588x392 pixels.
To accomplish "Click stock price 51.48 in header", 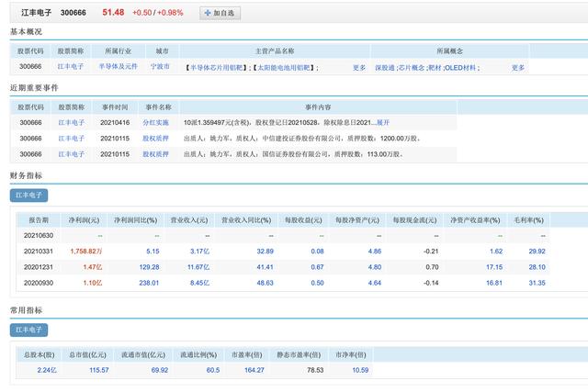I will (113, 12).
